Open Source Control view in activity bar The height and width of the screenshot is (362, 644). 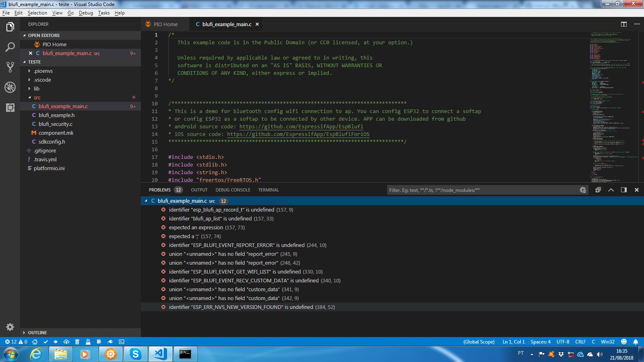click(x=10, y=67)
